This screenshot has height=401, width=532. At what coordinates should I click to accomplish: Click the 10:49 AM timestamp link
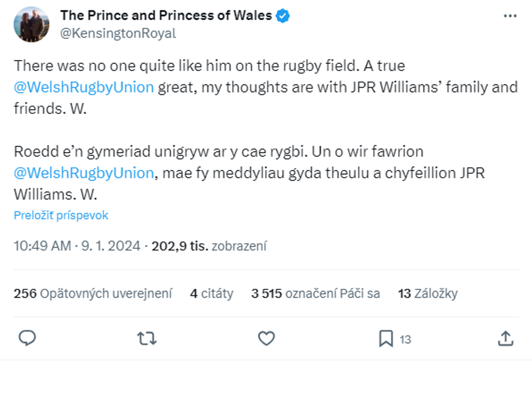click(42, 245)
